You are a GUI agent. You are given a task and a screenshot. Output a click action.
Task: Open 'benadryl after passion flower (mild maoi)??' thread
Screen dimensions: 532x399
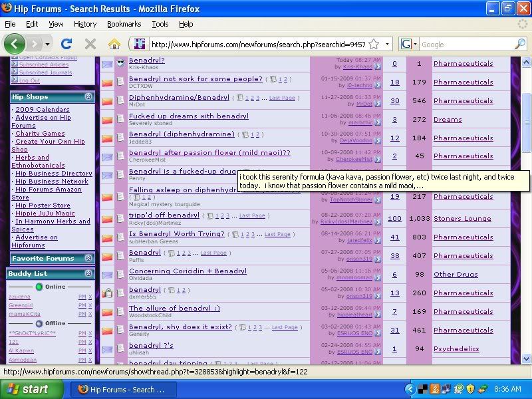(x=209, y=153)
